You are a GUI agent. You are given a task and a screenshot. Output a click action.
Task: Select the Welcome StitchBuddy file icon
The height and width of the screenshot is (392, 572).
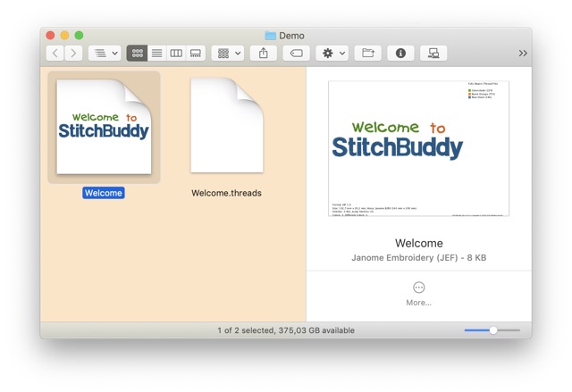(x=104, y=127)
